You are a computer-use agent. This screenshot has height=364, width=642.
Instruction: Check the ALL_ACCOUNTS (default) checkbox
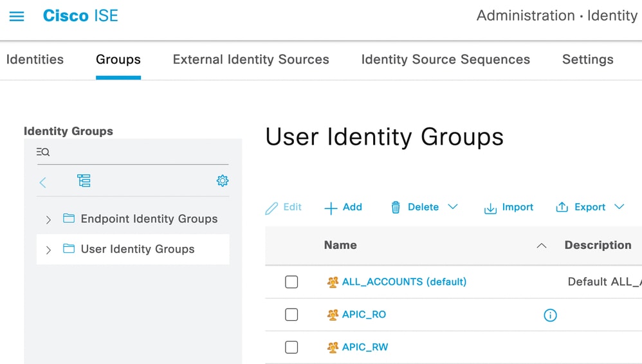point(291,282)
